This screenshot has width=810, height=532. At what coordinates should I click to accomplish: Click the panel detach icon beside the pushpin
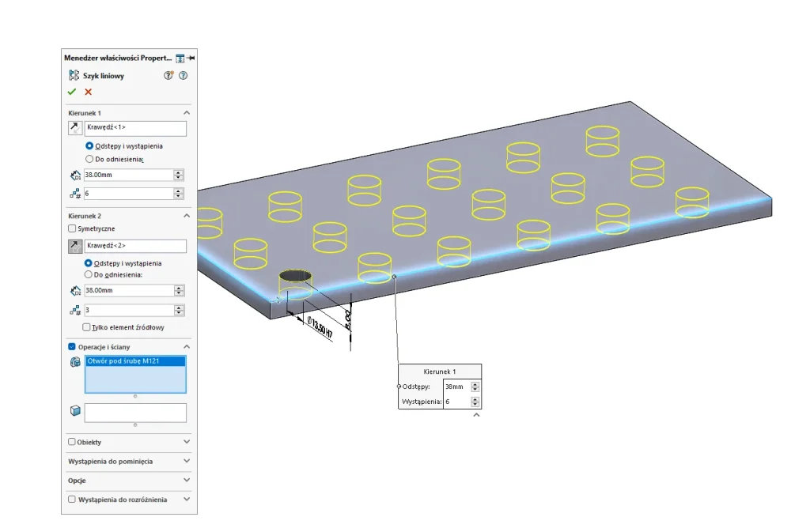point(180,58)
